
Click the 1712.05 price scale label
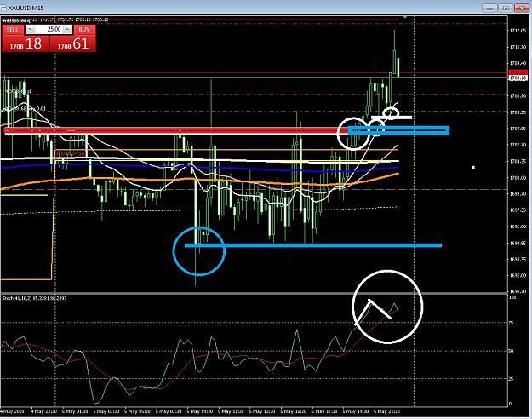click(518, 31)
